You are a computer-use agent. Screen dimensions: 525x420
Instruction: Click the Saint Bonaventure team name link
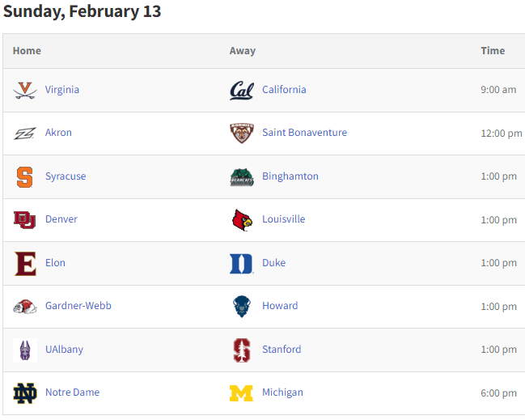(305, 132)
